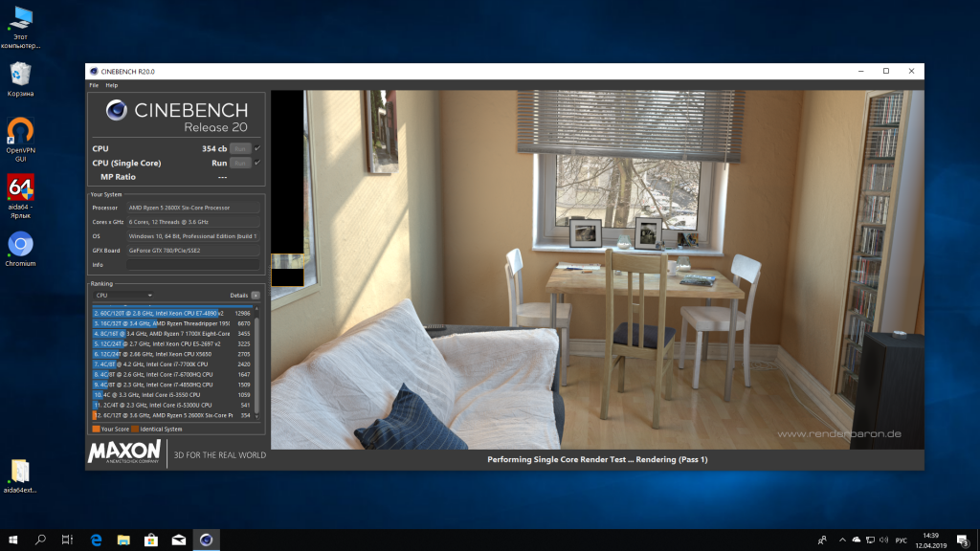Screen dimensions: 980x551
Task: Expand the CPU ranking type dropdown
Action: point(122,296)
